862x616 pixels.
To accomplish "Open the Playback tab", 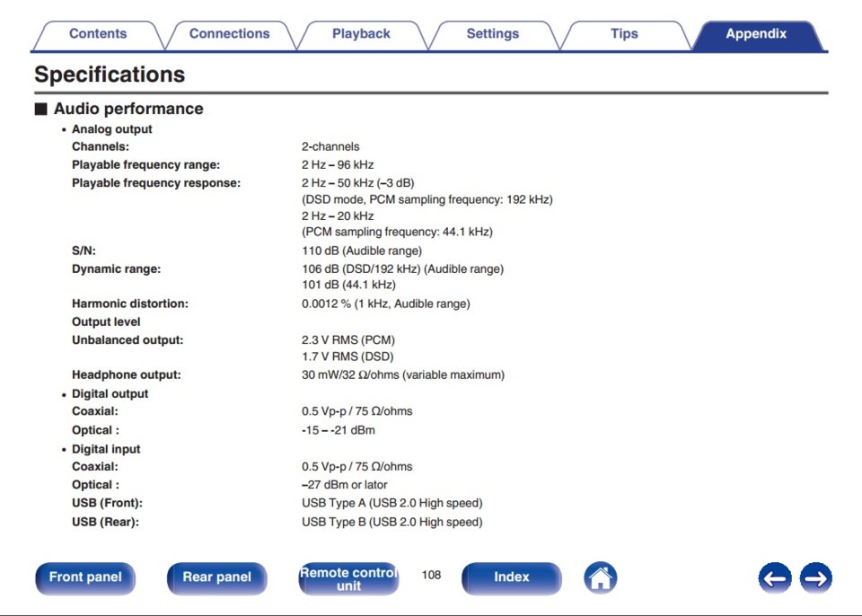I will point(361,34).
